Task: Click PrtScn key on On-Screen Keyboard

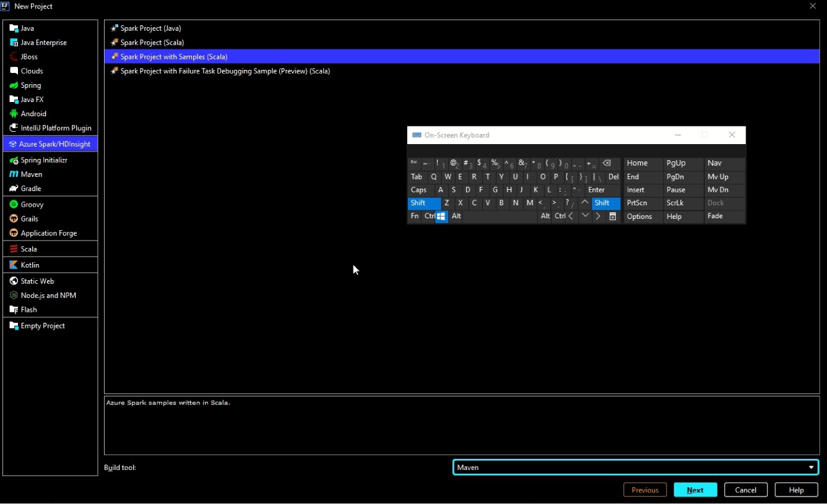Action: click(643, 203)
